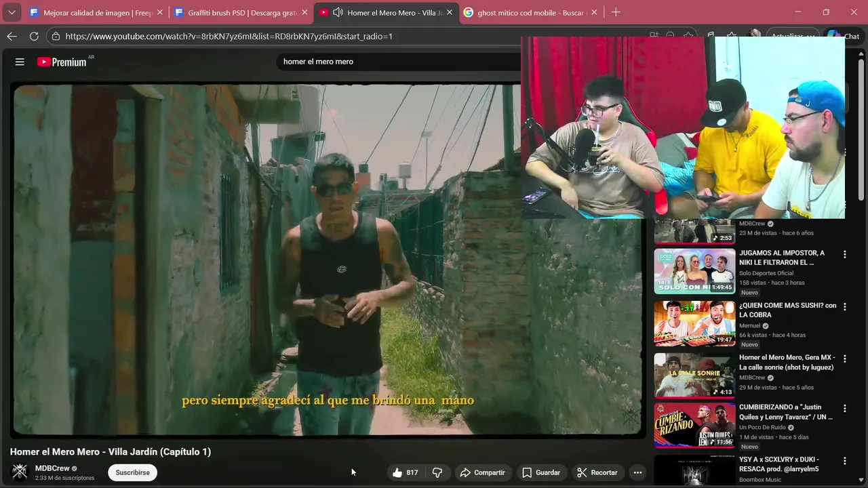The image size is (868, 488).
Task: Click the Un Poco De Ruido channel name
Action: click(762, 428)
